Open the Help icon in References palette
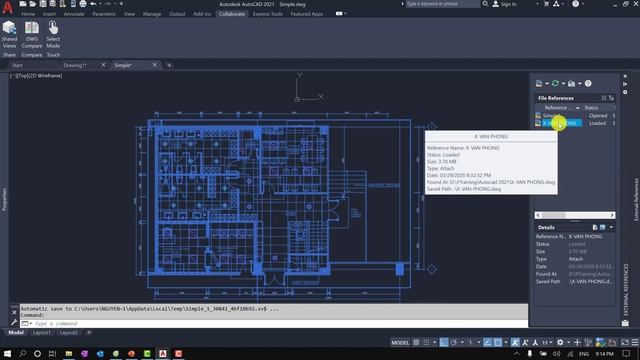This screenshot has height=360, width=640. (x=588, y=84)
